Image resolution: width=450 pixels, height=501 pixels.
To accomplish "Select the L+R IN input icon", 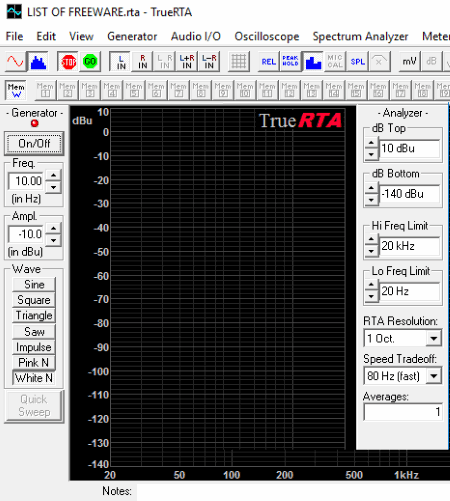I will (187, 62).
